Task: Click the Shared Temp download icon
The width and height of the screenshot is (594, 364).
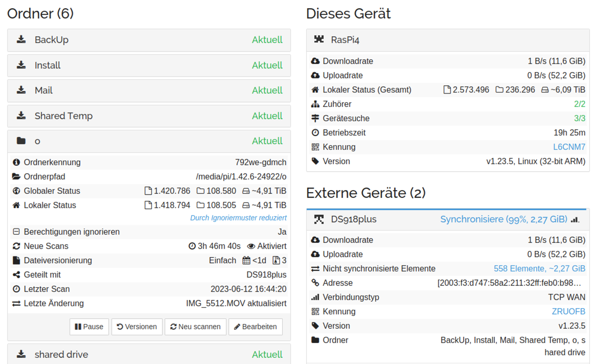Action: pyautogui.click(x=21, y=115)
